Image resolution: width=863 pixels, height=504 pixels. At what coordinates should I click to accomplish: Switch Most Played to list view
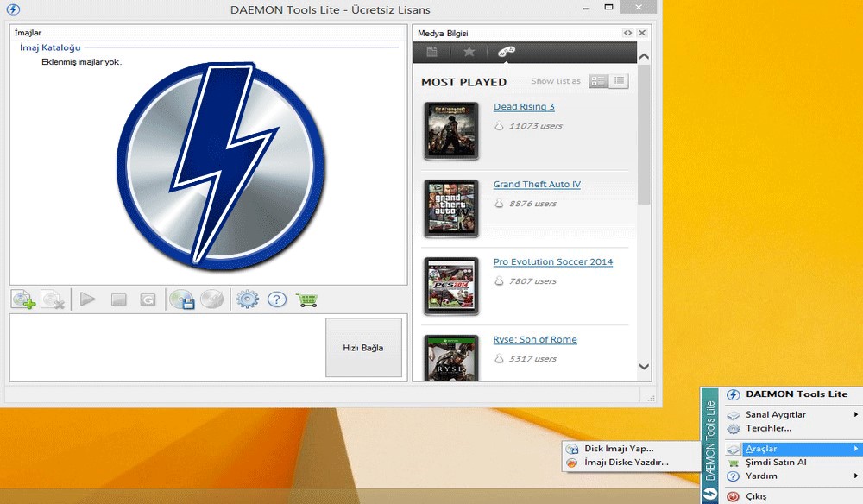[619, 81]
